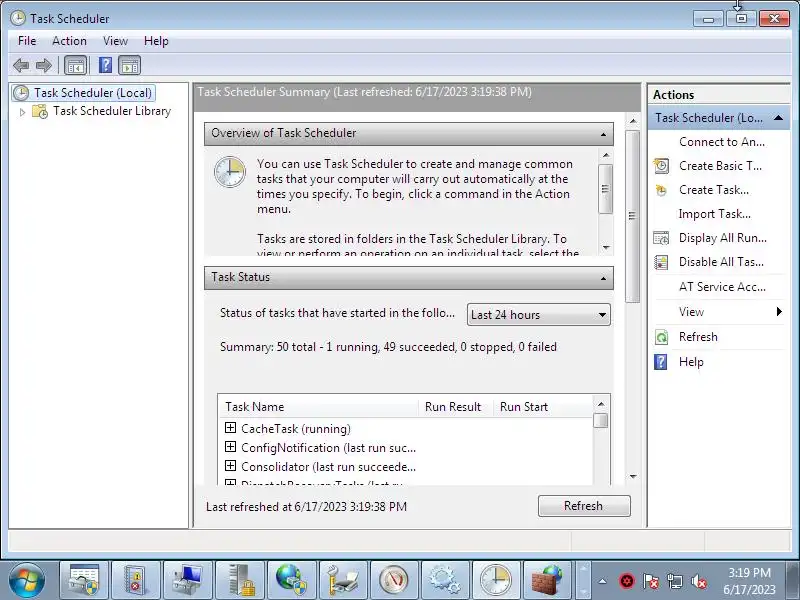Click the overview text scrollbar up arrow

(x=606, y=155)
